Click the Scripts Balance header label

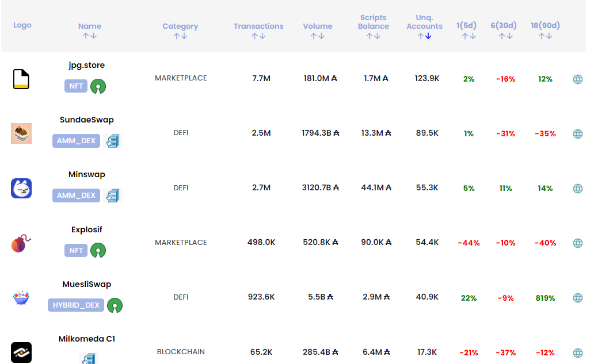click(x=373, y=22)
